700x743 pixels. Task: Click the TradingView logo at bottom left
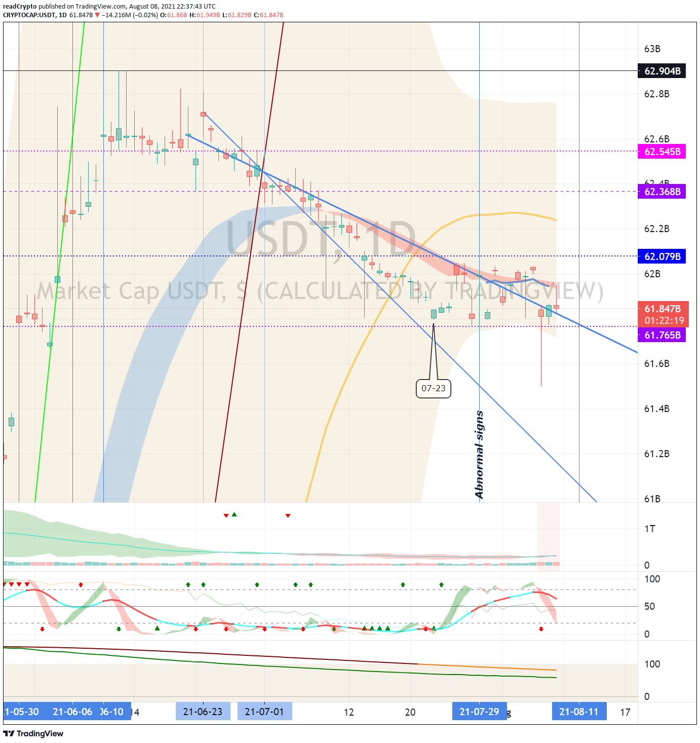coord(33,733)
